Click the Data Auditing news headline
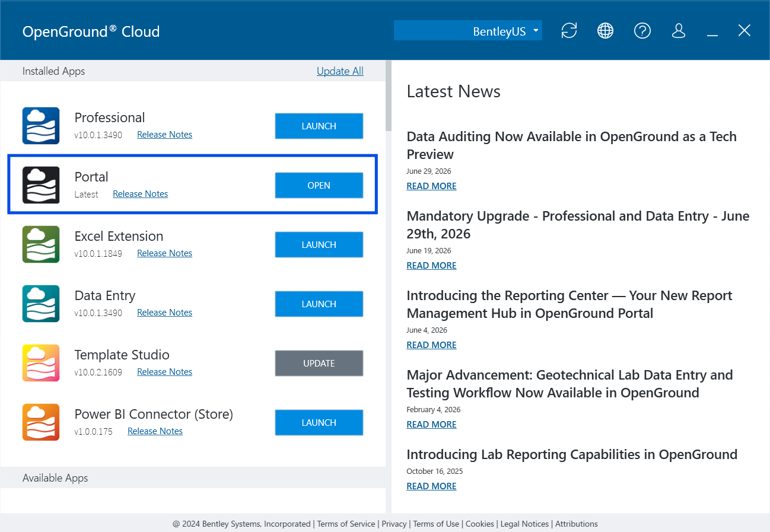 (x=572, y=145)
